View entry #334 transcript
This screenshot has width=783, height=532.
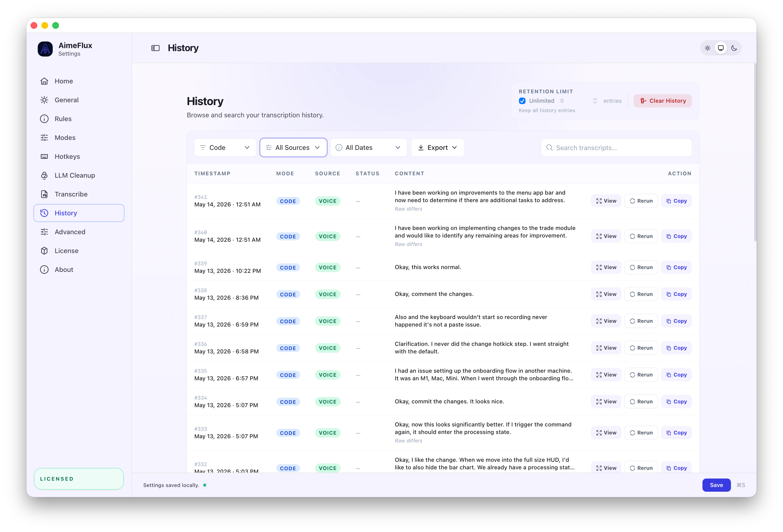606,402
